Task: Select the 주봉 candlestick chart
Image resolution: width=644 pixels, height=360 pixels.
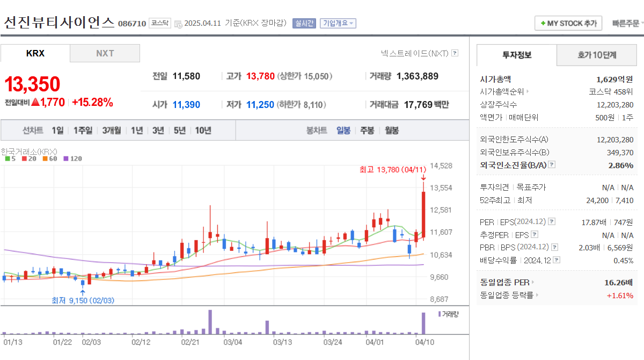Action: (367, 130)
